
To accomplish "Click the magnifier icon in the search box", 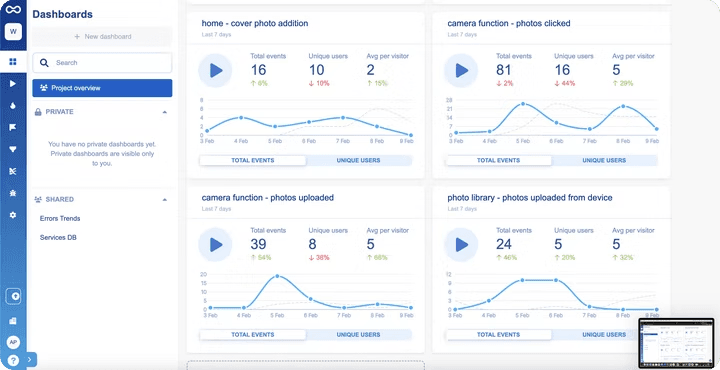I will pos(44,63).
